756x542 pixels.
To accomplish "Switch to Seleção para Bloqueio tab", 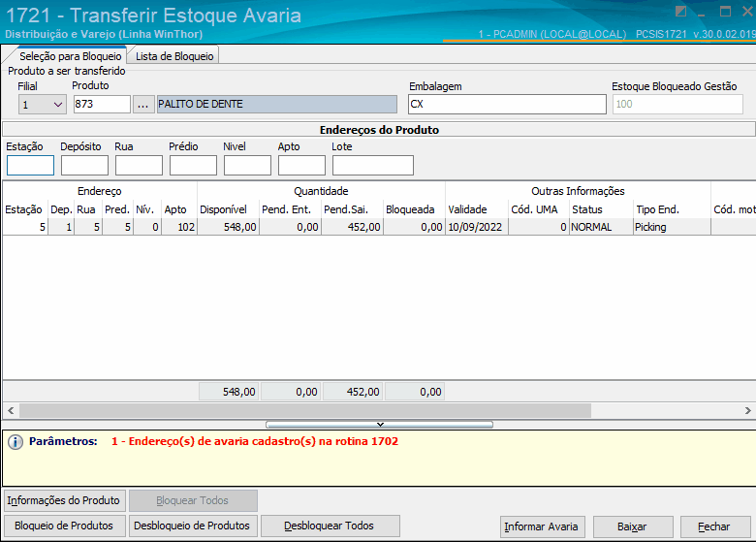I will click(x=71, y=56).
